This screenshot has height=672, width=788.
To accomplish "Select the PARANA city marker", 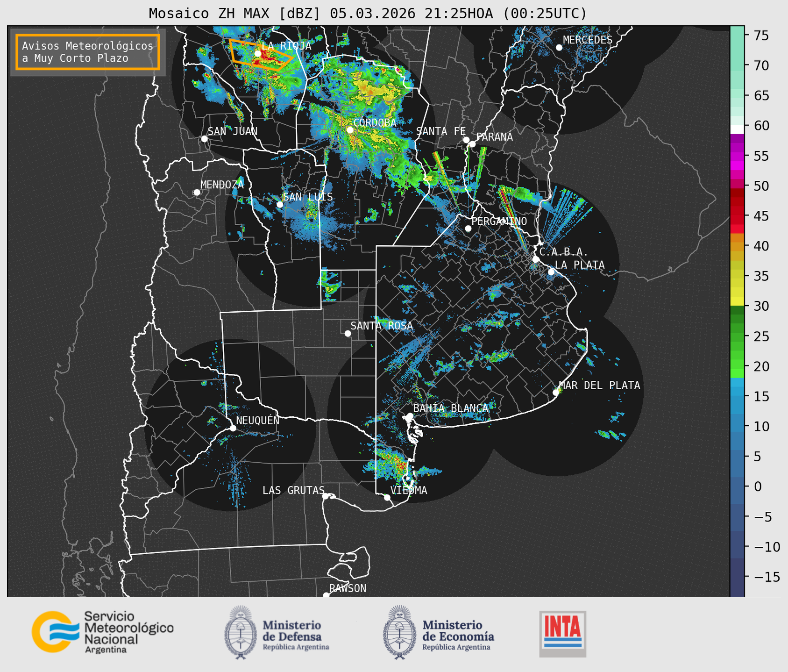I will (472, 144).
